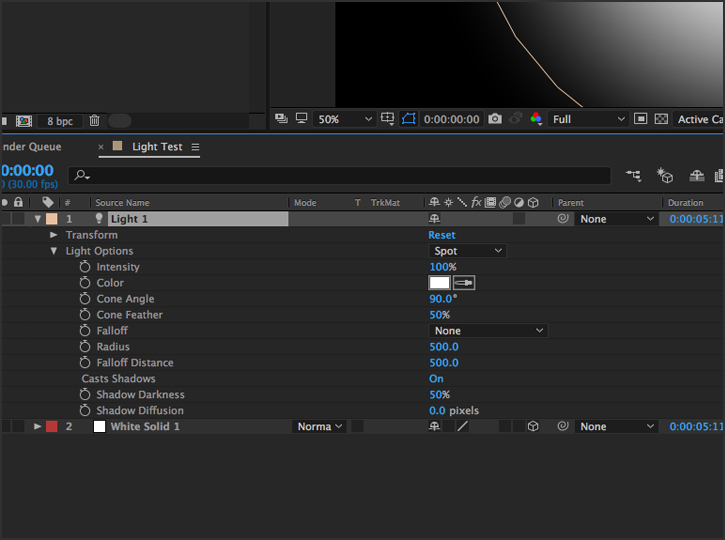Open the Light Test panel menu
Viewport: 725px width, 540px height.
tap(196, 147)
